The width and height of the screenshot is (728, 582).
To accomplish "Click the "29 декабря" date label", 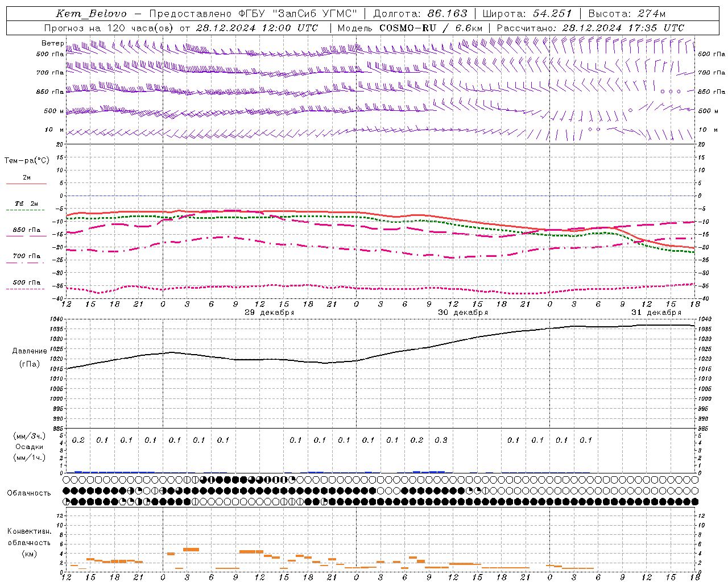I will pos(269,313).
